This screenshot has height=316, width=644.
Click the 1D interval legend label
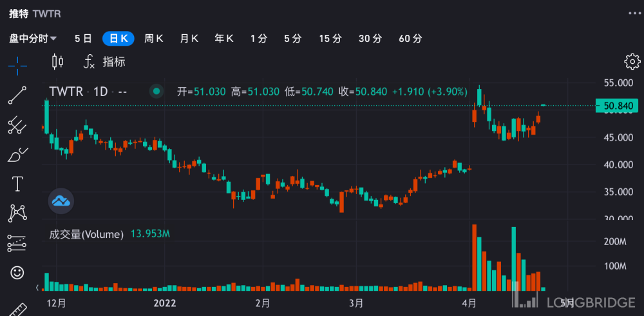tap(100, 92)
